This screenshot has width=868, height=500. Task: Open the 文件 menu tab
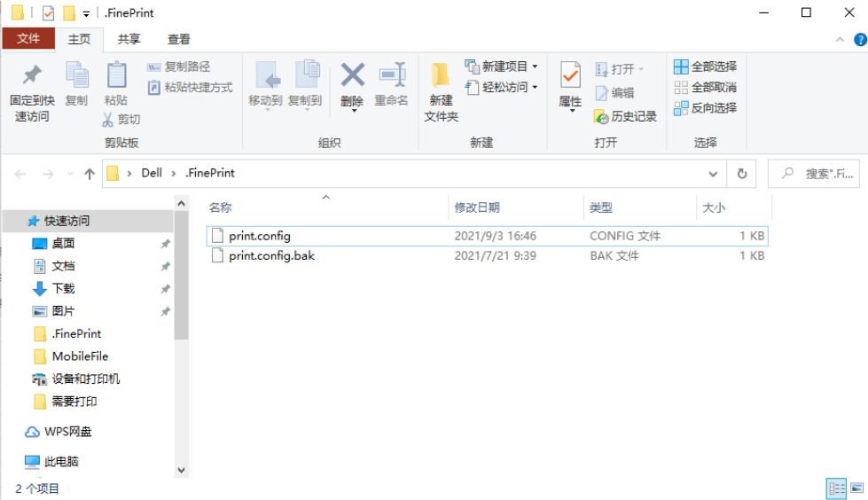(28, 39)
